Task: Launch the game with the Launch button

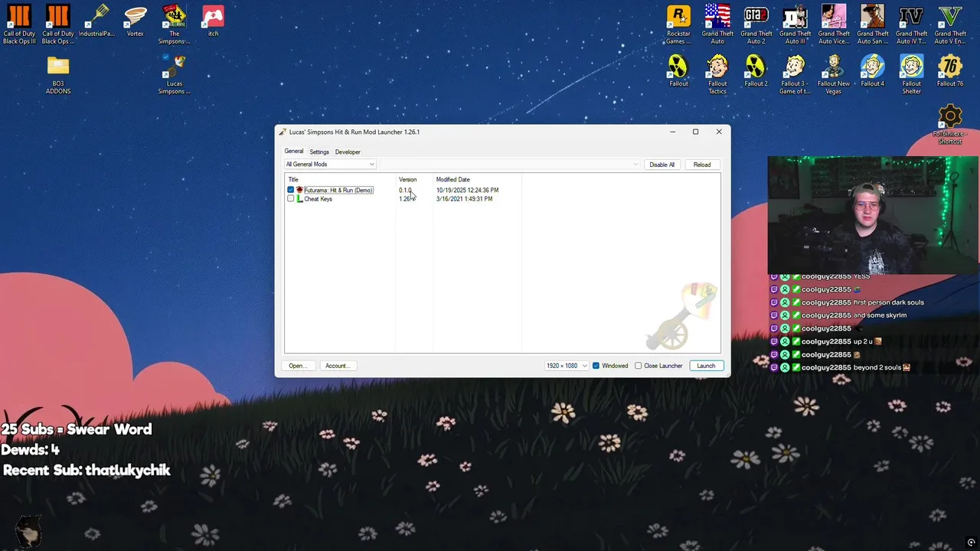Action: tap(706, 366)
